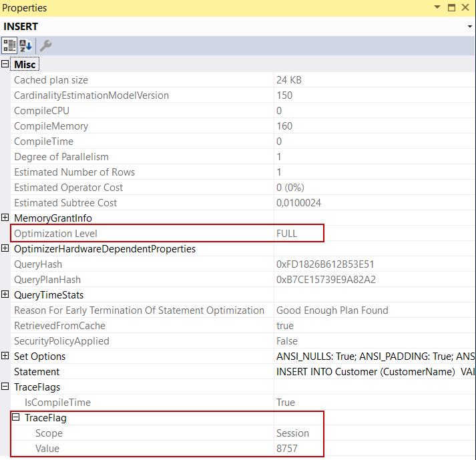Select the 0 (0%) cost value

(x=290, y=188)
